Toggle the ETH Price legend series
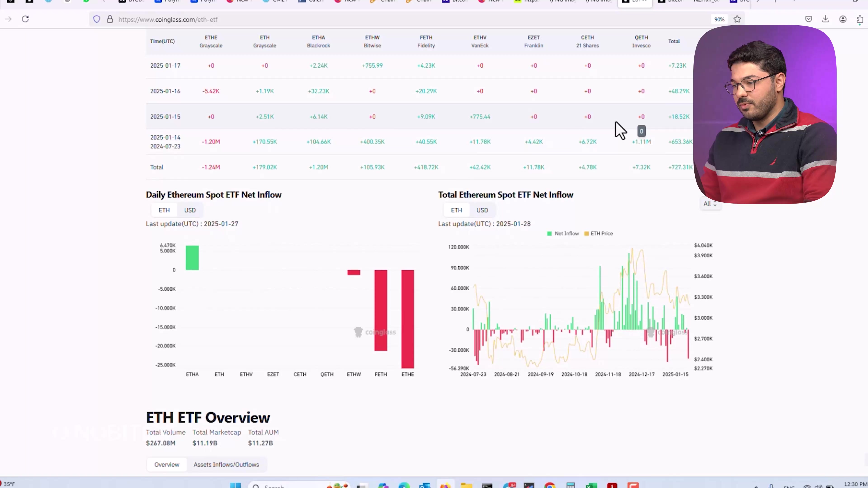The image size is (868, 488). click(598, 233)
